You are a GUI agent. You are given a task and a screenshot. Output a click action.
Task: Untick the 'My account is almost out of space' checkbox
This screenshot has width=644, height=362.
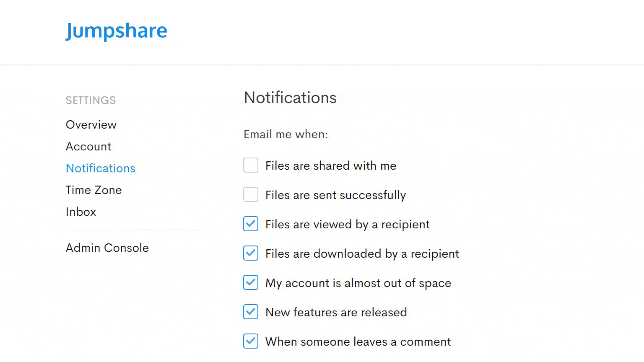tap(251, 283)
